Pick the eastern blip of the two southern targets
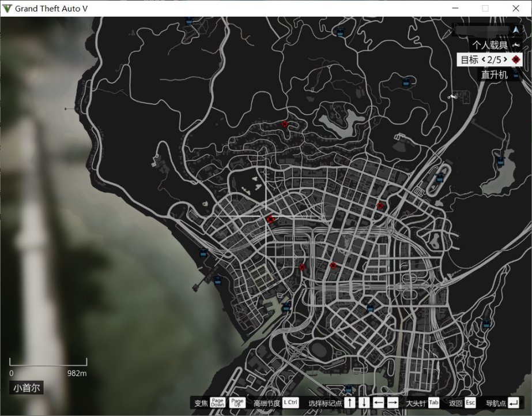532x416 pixels. tap(333, 265)
